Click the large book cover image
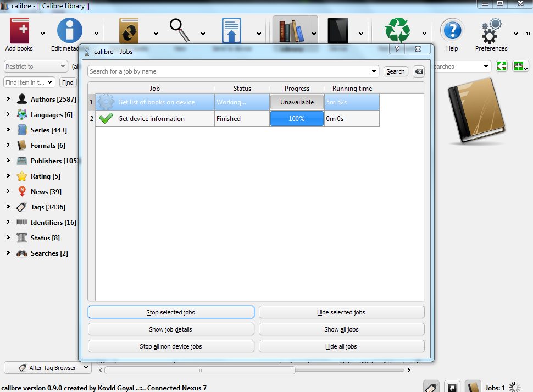The width and height of the screenshot is (533, 392). point(476,111)
